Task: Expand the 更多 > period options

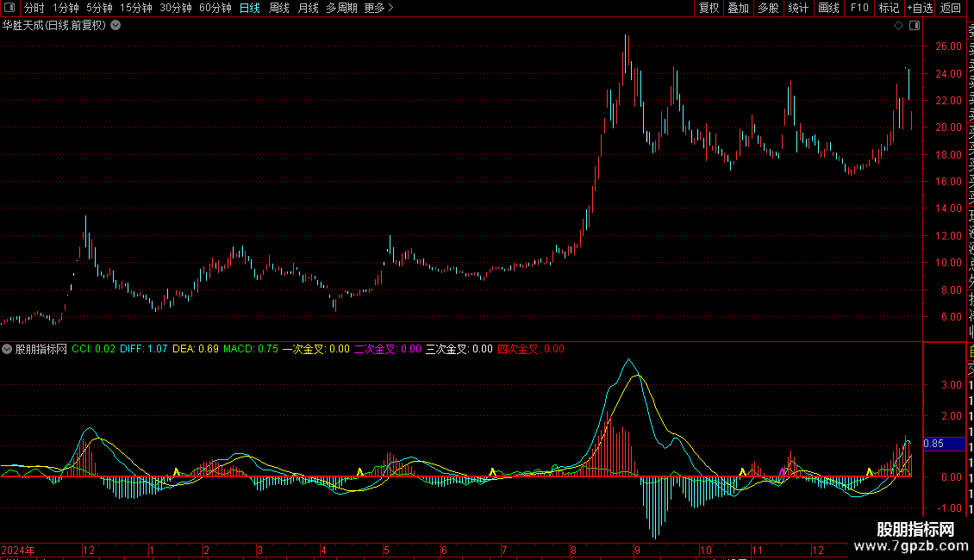Action: click(379, 8)
